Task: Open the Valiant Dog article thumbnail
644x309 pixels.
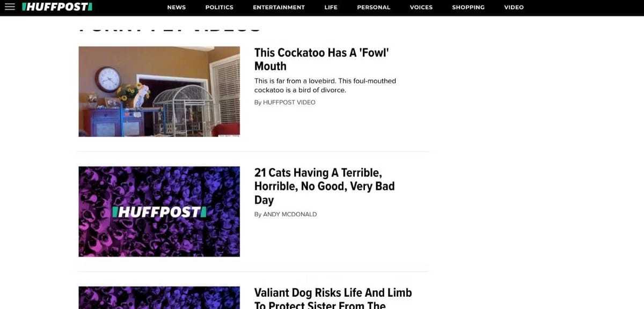Action: point(159,298)
